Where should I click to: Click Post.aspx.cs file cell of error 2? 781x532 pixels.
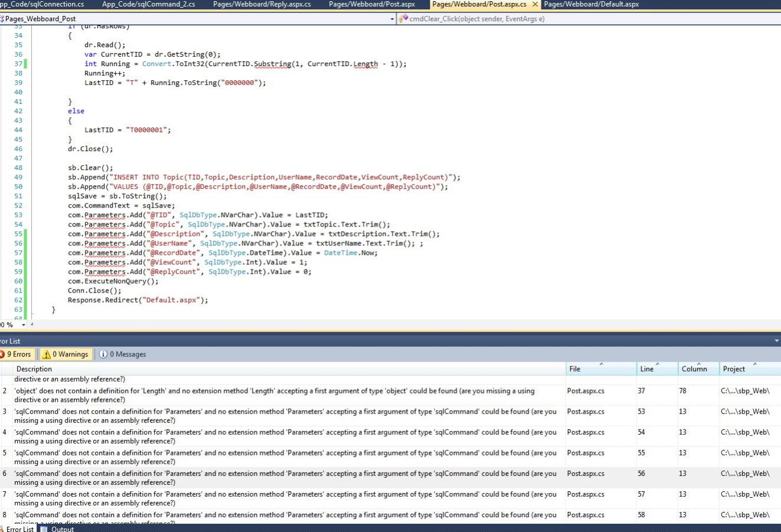586,390
